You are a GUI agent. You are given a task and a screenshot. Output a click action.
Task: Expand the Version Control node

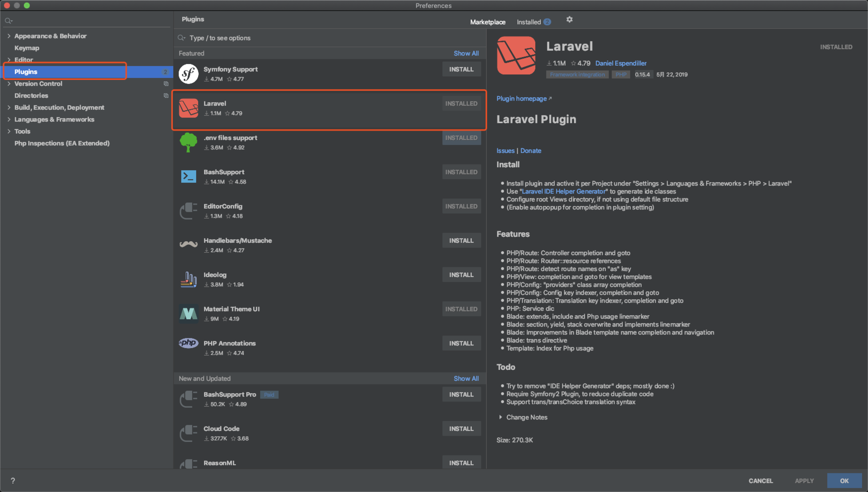point(9,83)
